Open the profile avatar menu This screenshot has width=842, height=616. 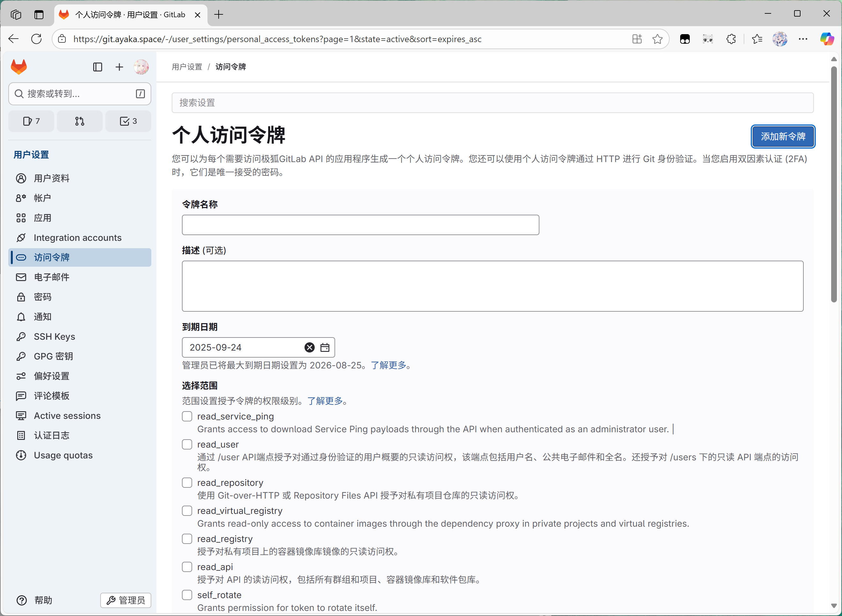[x=141, y=67]
